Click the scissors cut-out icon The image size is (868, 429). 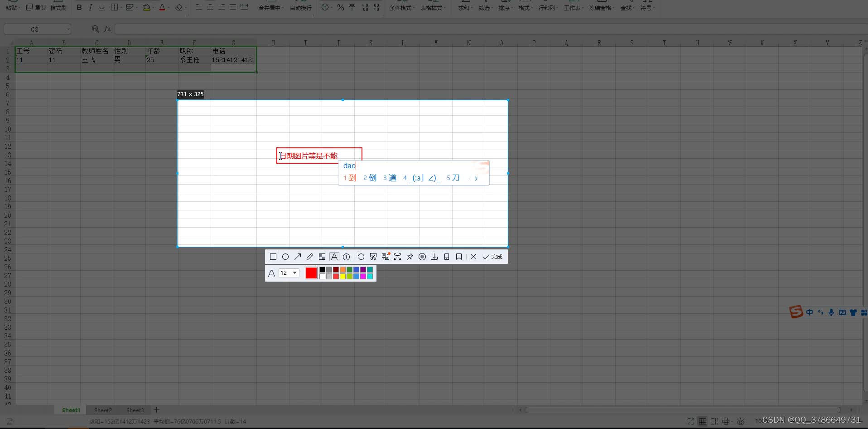(373, 257)
